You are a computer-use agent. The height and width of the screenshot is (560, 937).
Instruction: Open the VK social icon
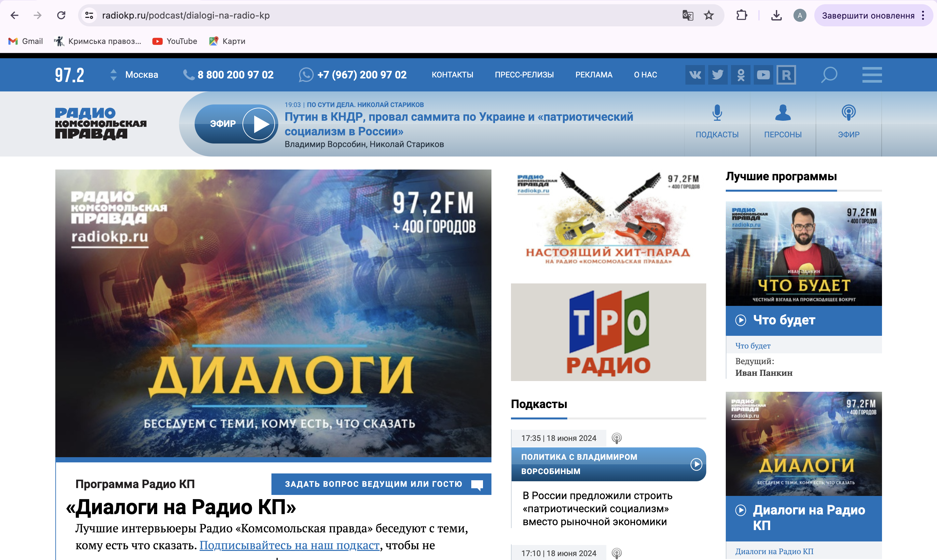(x=695, y=75)
